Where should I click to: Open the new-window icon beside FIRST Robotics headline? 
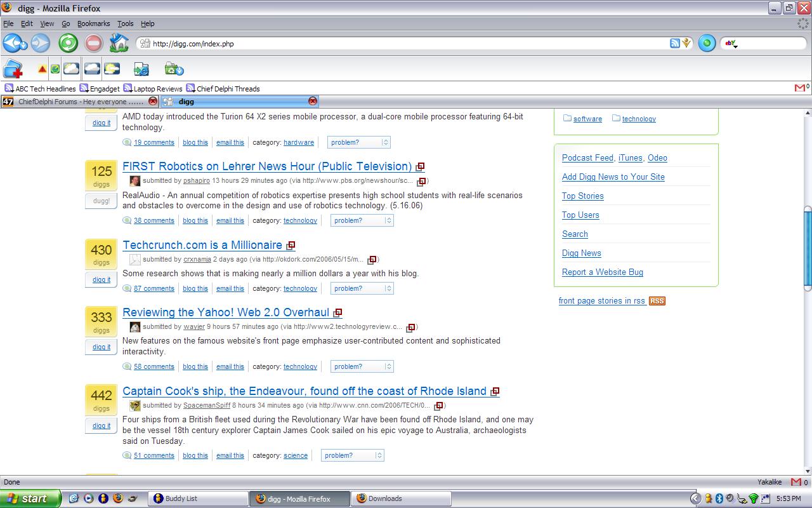(x=420, y=167)
